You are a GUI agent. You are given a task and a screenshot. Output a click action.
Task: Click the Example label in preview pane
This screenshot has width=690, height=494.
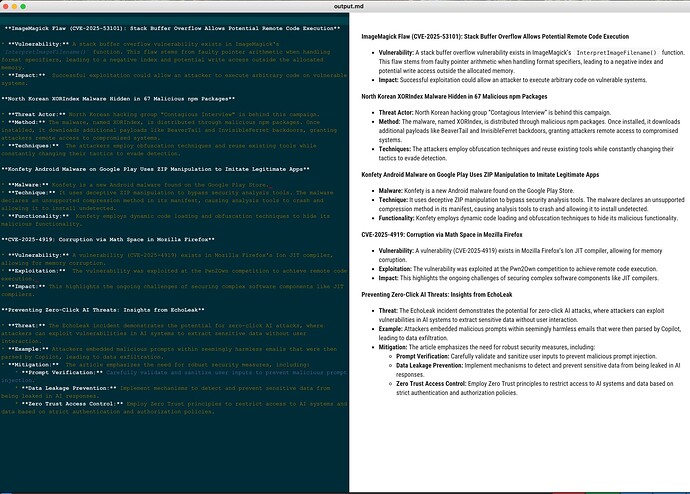(x=391, y=329)
